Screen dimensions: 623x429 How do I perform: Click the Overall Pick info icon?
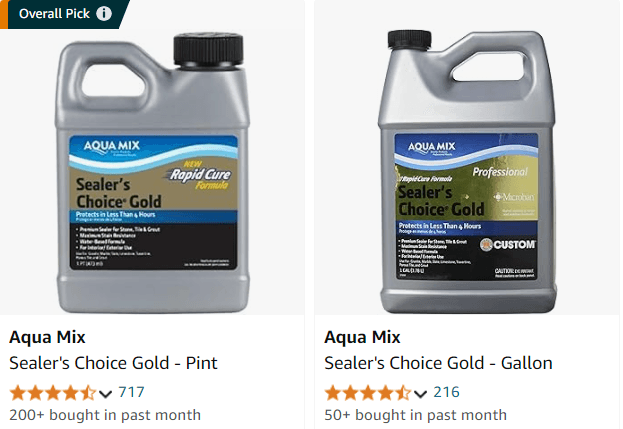point(105,14)
